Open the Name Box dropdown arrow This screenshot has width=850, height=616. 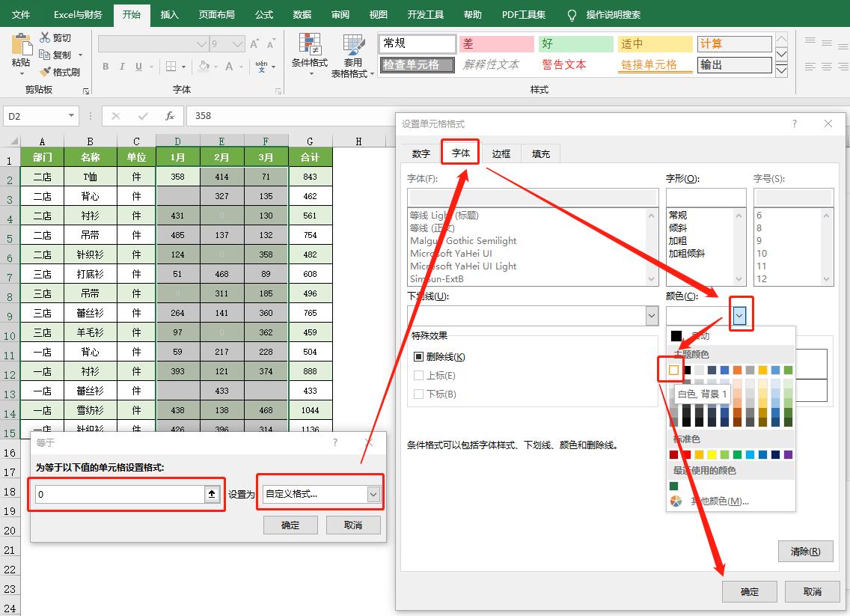pos(72,116)
